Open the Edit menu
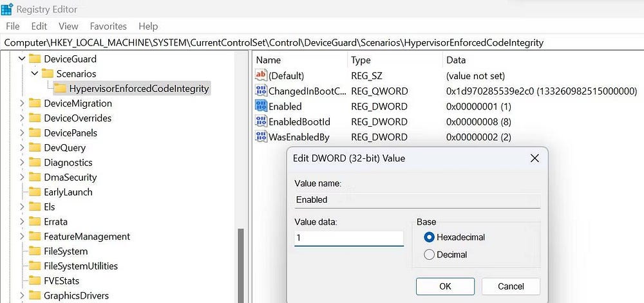 tap(39, 26)
